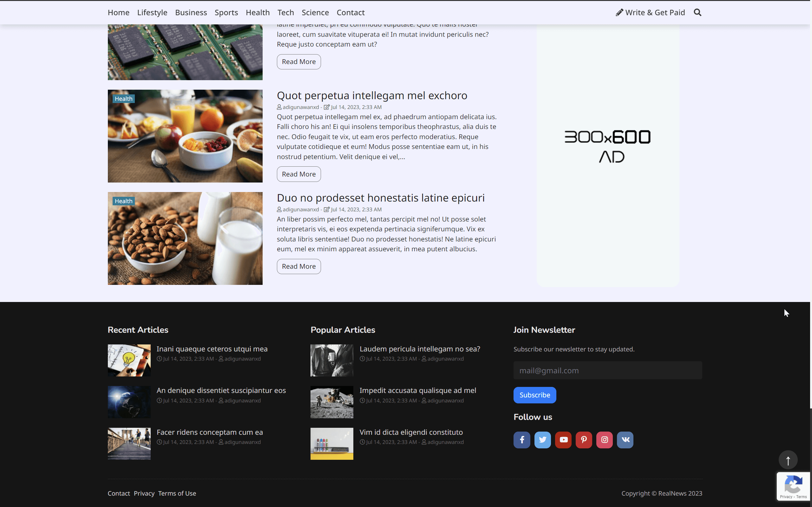Click the scroll-to-top arrow button

[788, 460]
